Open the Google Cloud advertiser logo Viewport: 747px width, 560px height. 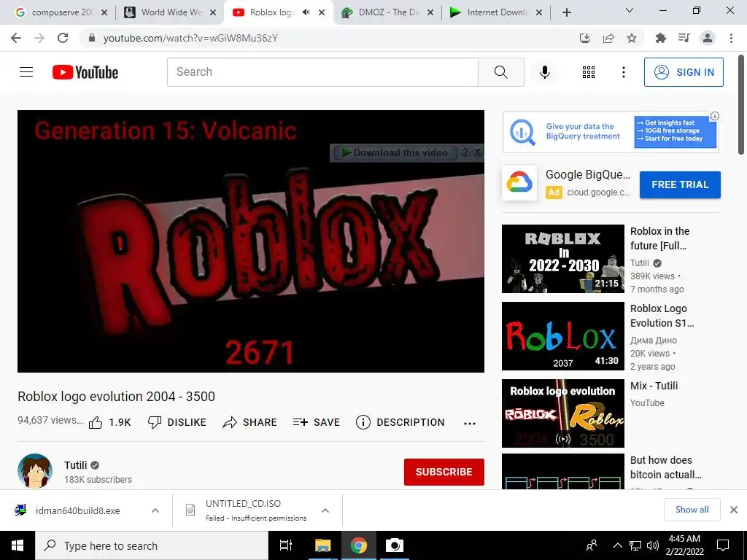click(519, 183)
